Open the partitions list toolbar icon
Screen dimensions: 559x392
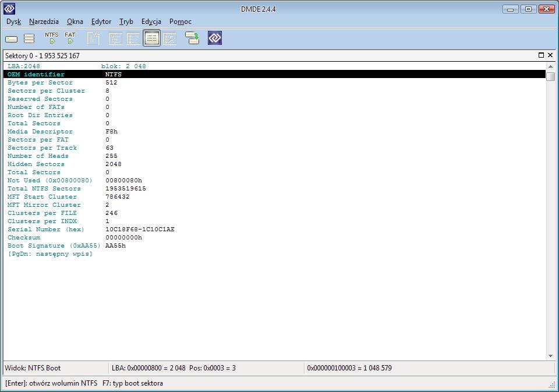29,38
